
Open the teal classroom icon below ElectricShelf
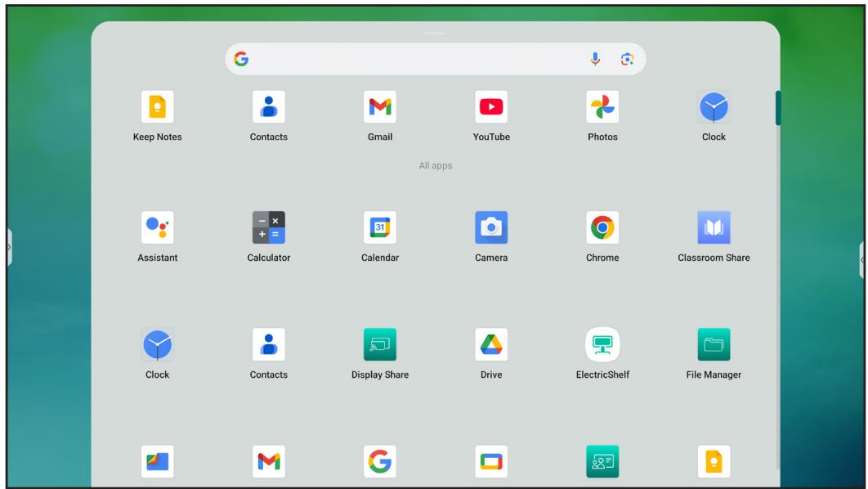[602, 461]
